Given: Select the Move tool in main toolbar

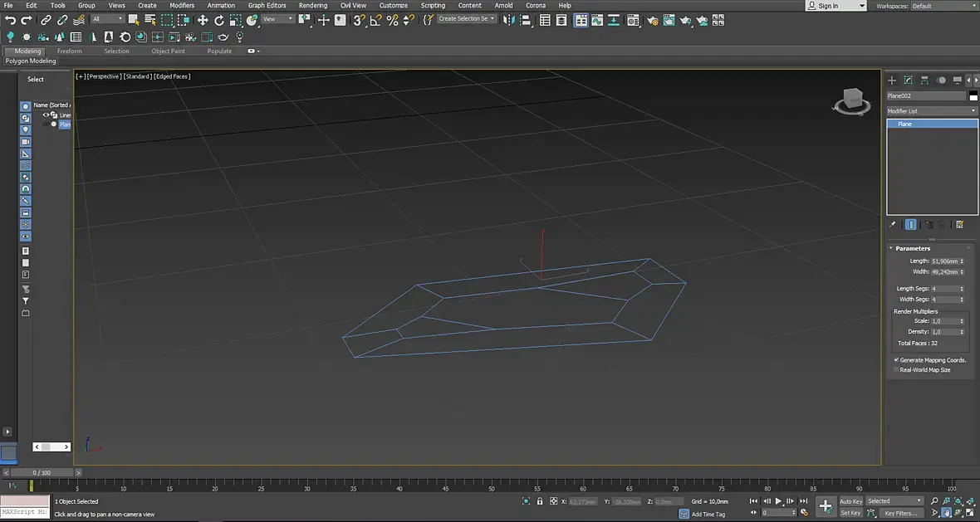Looking at the screenshot, I should pyautogui.click(x=203, y=20).
